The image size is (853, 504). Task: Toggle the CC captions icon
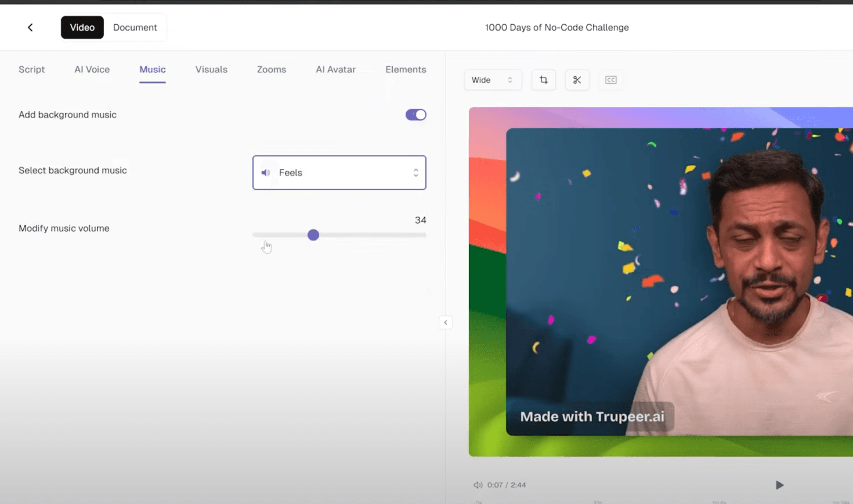click(611, 80)
